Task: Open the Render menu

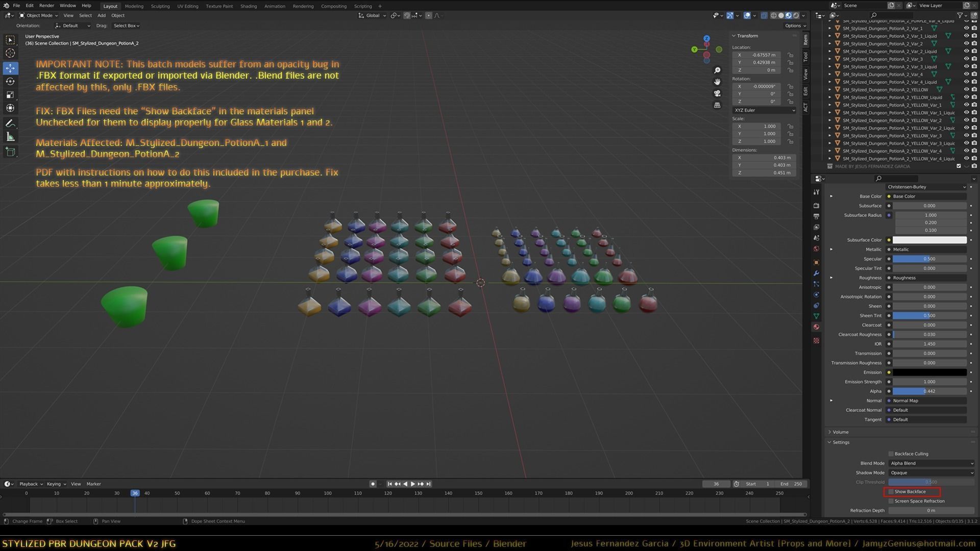Action: pos(46,6)
